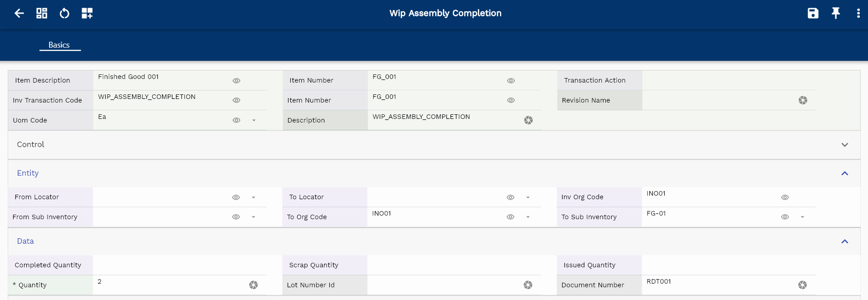Image resolution: width=868 pixels, height=300 pixels.
Task: Collapse the Entity section
Action: tap(844, 173)
